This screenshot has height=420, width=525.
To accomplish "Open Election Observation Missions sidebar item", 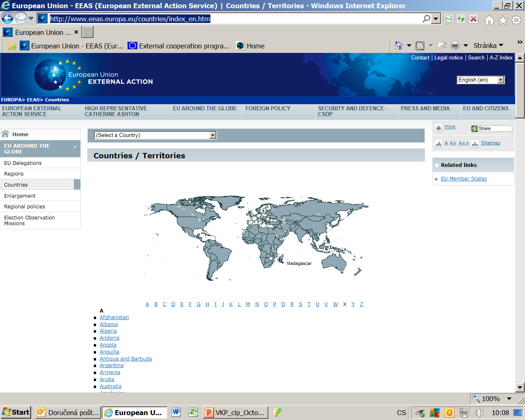I will click(30, 220).
